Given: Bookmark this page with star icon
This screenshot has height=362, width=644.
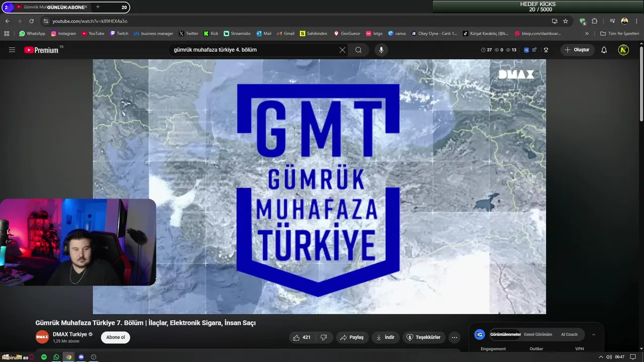Looking at the screenshot, I should click(566, 21).
